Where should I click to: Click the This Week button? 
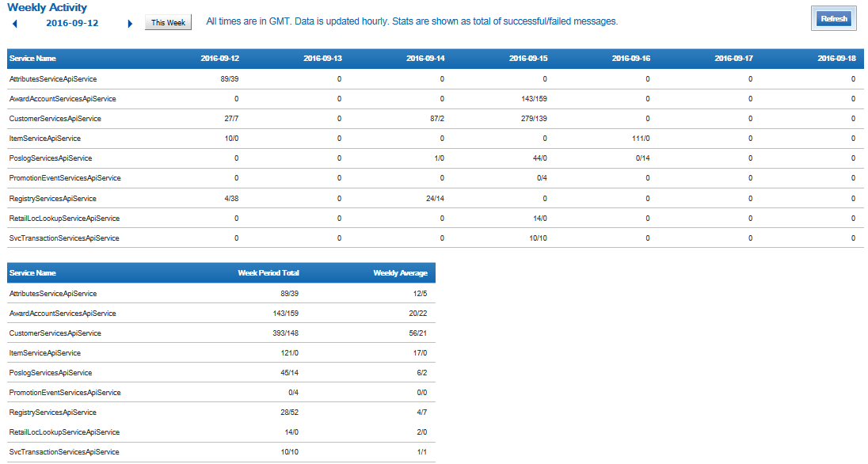coord(168,23)
